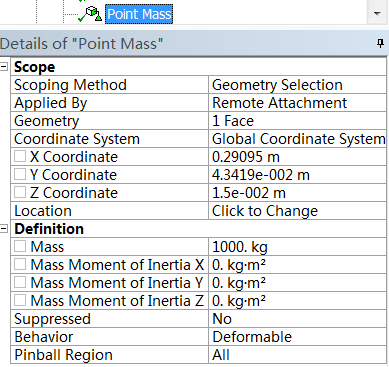Click the Location 'Click to Change' field
Viewport: 389px width, 367px height.
tap(297, 211)
